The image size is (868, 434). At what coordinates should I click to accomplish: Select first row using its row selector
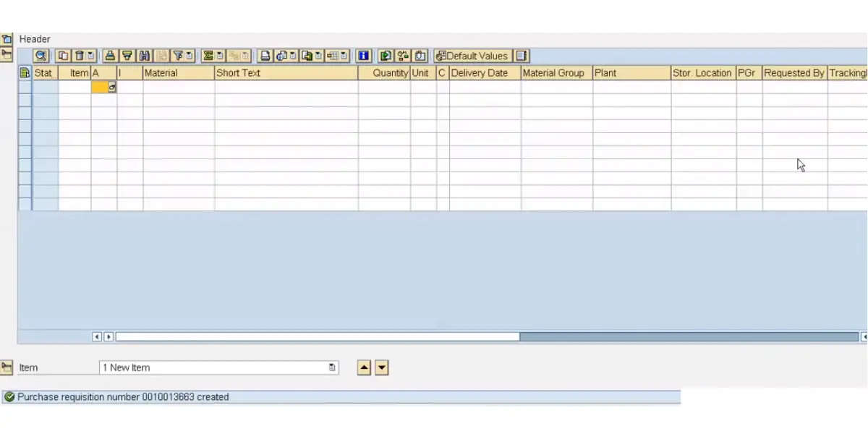(25, 87)
